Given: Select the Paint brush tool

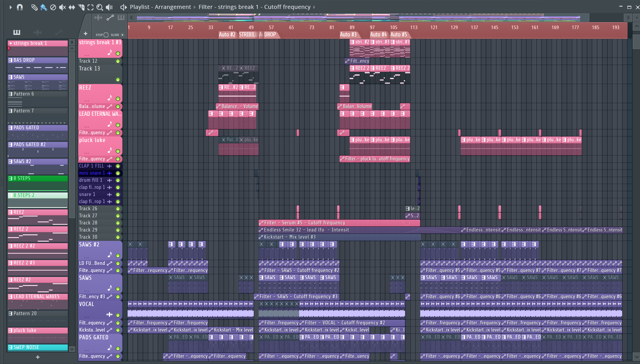Looking at the screenshot, I should pos(44,7).
